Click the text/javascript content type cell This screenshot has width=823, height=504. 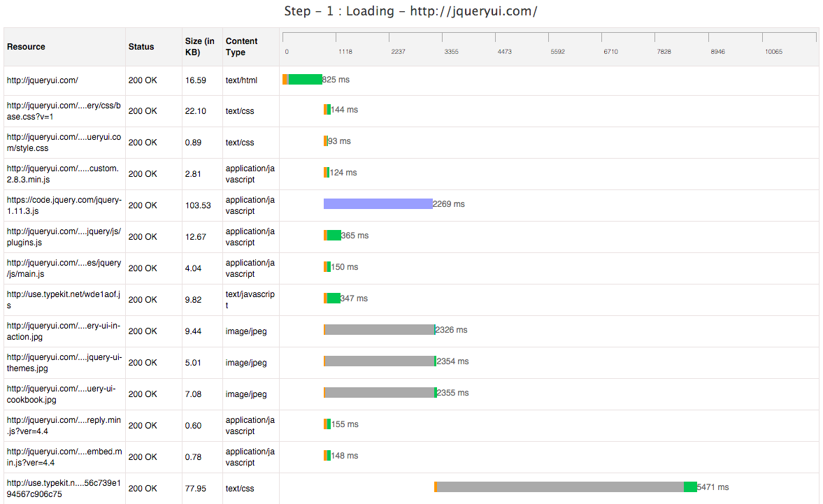pyautogui.click(x=250, y=300)
